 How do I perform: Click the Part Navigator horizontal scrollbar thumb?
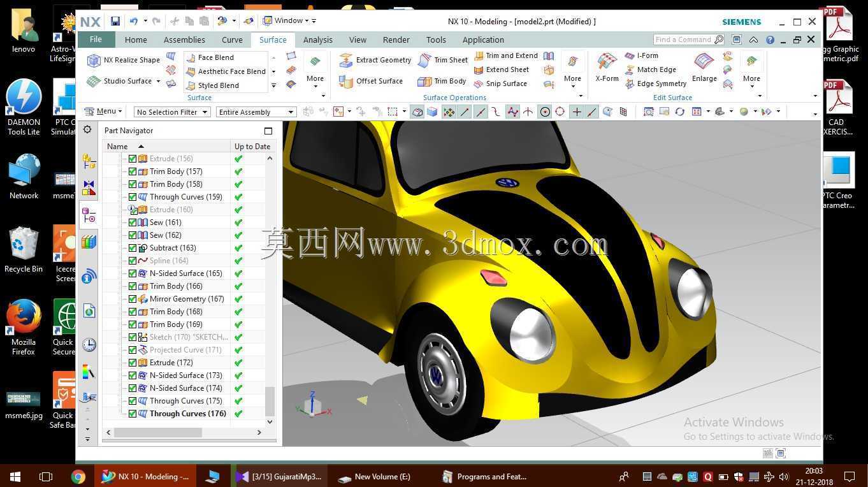[157, 433]
